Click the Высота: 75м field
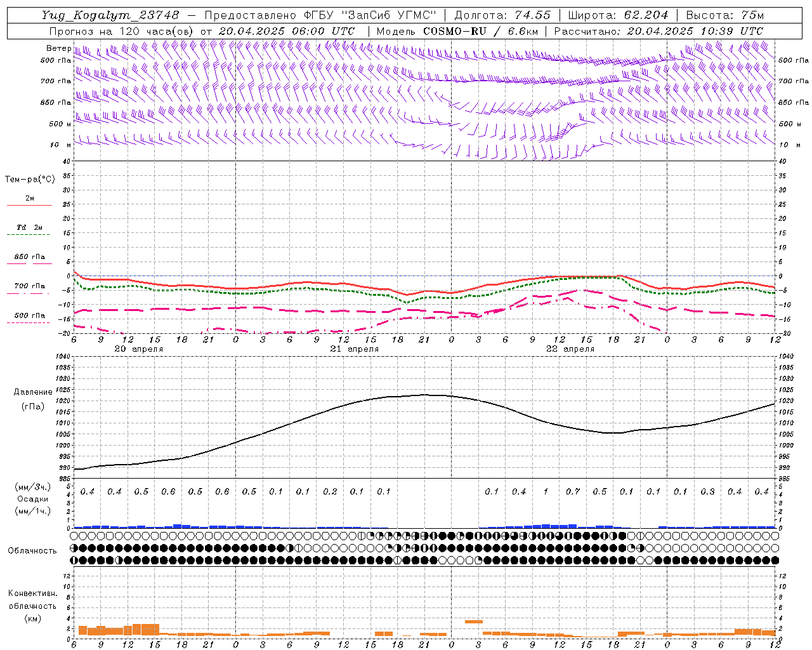The width and height of the screenshot is (812, 650). point(724,15)
